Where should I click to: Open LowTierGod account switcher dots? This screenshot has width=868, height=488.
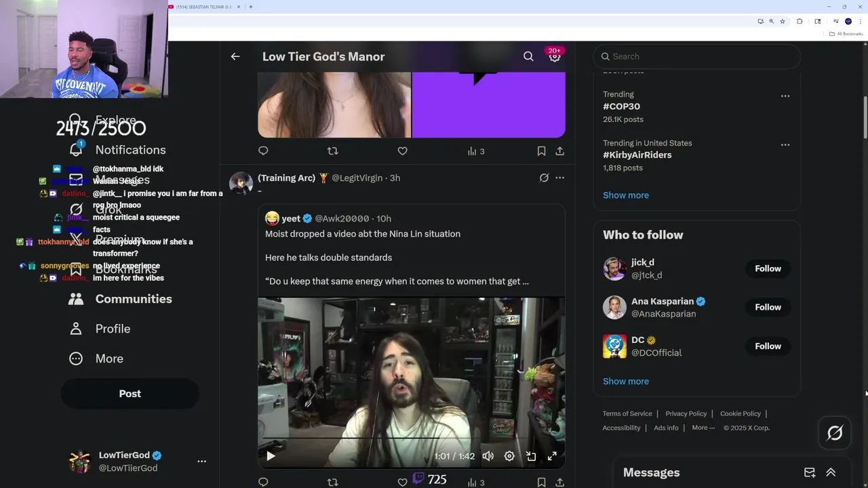(201, 462)
